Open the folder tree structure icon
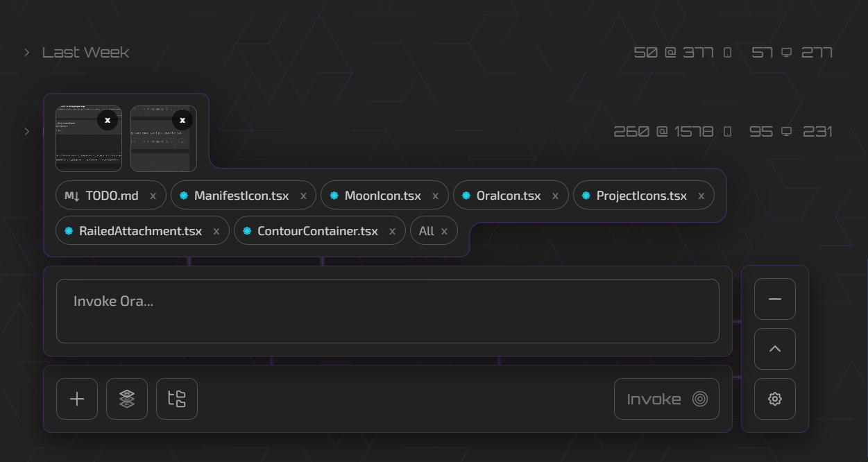This screenshot has width=868, height=462. [176, 398]
